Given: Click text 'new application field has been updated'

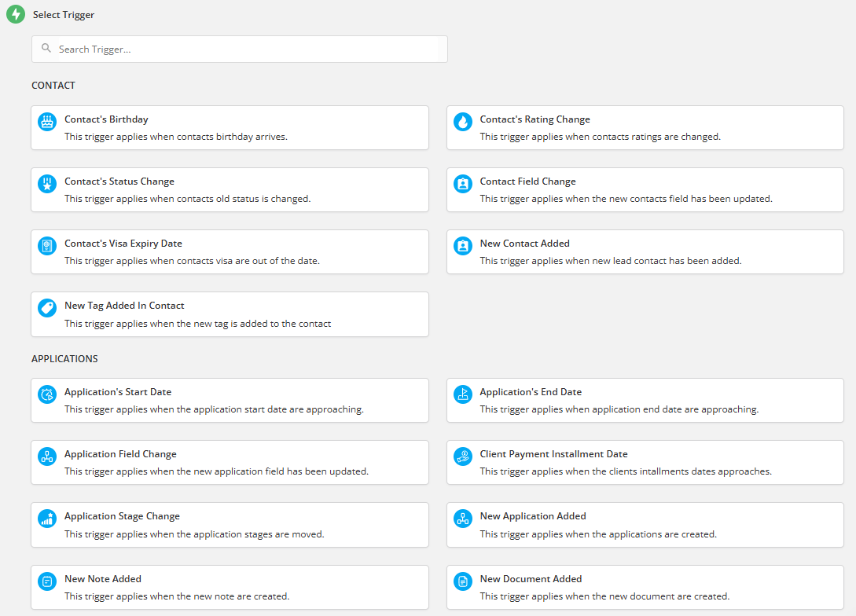Looking at the screenshot, I should pyautogui.click(x=280, y=472).
